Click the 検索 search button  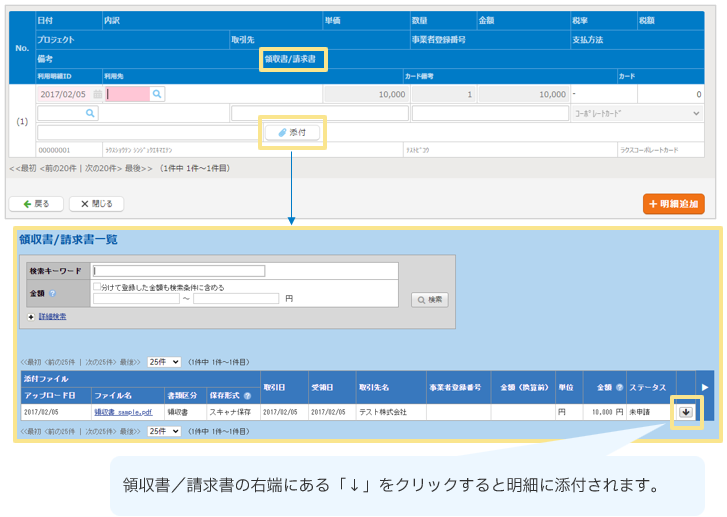click(x=430, y=299)
